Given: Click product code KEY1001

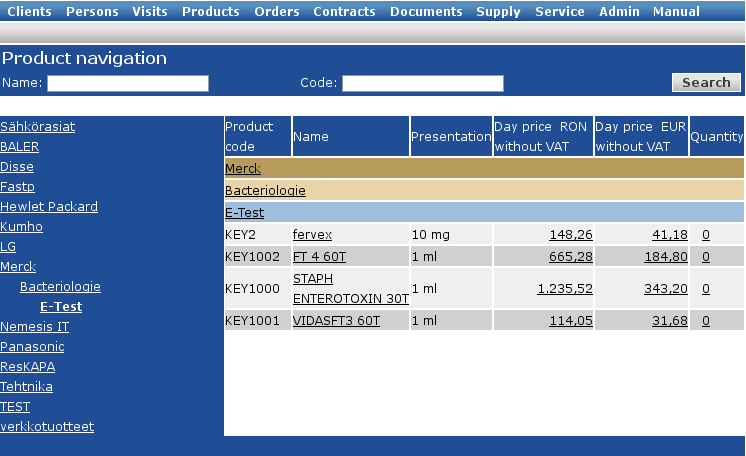Looking at the screenshot, I should (252, 320).
